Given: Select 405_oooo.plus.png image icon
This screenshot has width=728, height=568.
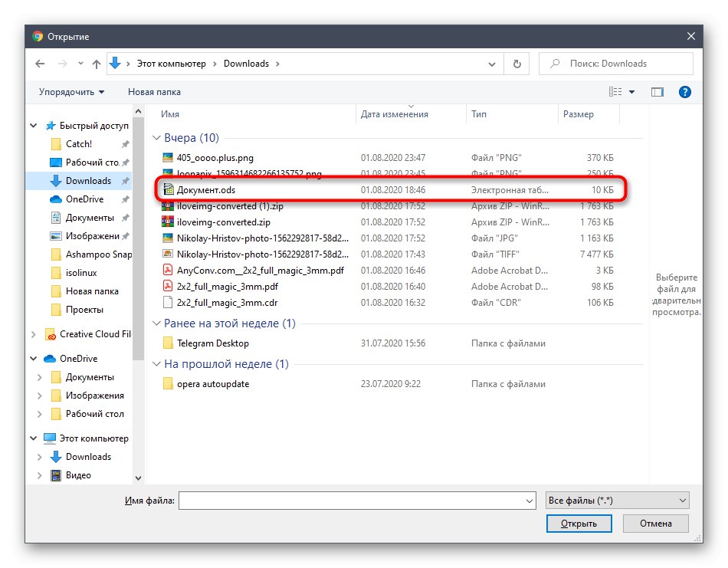Looking at the screenshot, I should 168,157.
